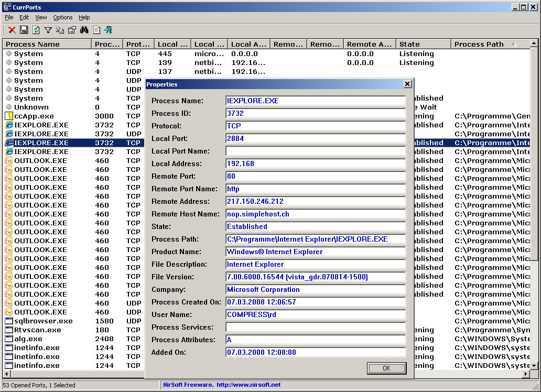Sort by Process Name column header
Screen dimensions: 541x392
click(x=47, y=44)
